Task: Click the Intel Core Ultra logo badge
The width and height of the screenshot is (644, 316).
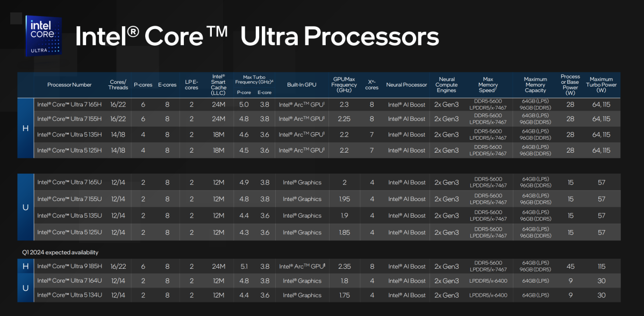Action: [44, 35]
